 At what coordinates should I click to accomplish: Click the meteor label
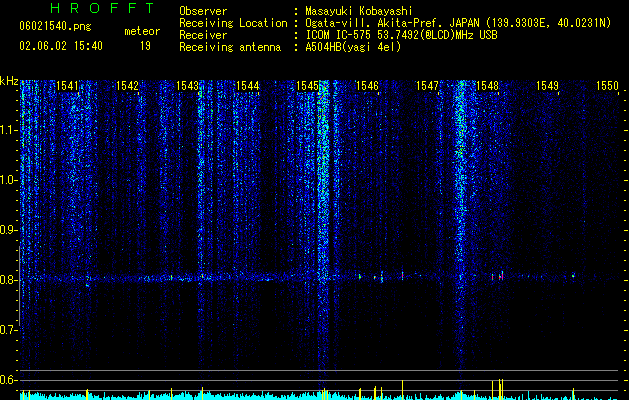[142, 31]
